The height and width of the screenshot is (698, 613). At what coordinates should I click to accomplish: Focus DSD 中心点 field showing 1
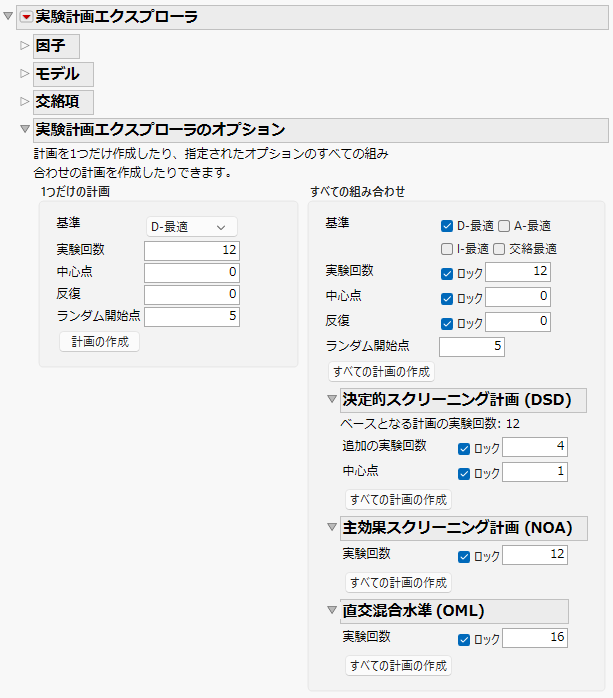pyautogui.click(x=535, y=472)
